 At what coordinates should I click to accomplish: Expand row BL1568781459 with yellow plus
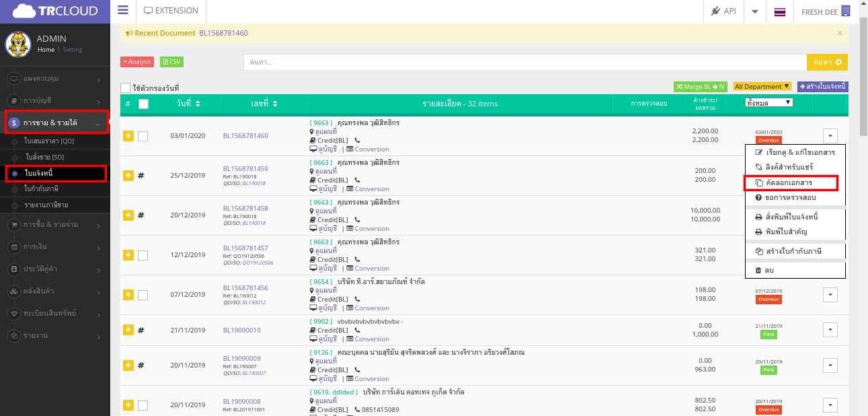(x=128, y=176)
